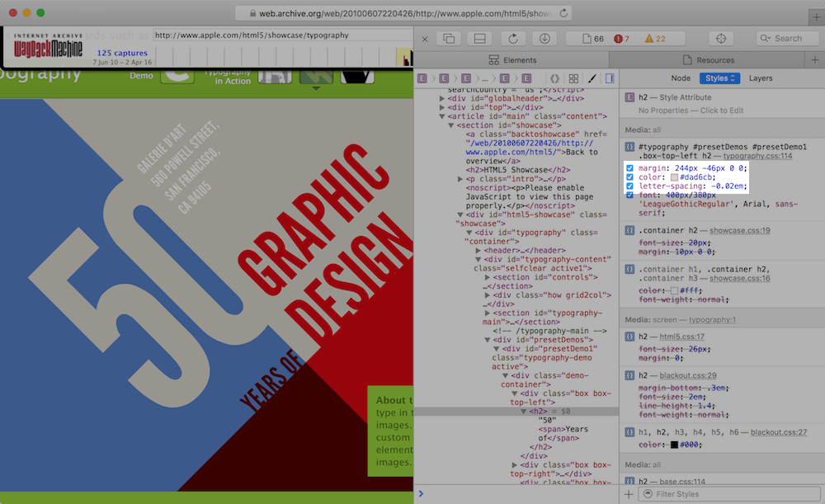Expand the section id controls node

(x=488, y=277)
